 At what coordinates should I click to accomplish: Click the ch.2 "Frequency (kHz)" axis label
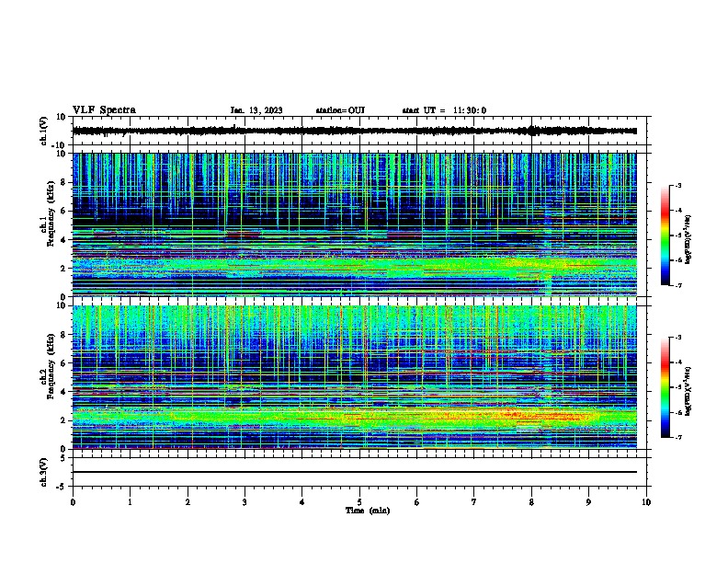51,366
